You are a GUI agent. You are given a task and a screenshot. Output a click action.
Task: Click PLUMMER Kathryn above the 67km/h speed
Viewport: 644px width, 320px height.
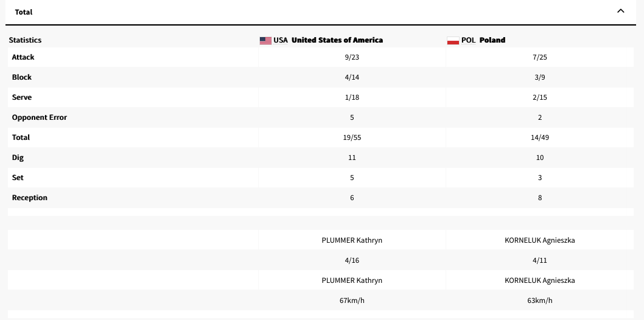pos(352,280)
